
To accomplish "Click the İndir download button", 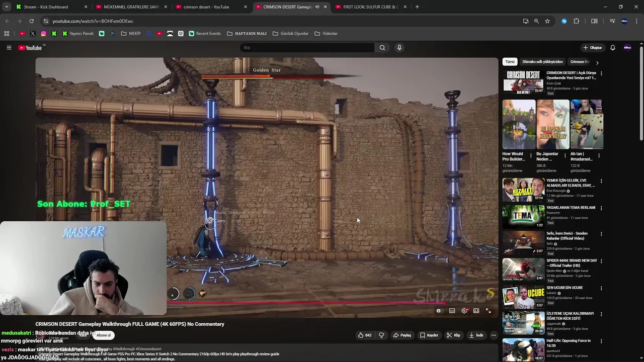I will click(476, 335).
